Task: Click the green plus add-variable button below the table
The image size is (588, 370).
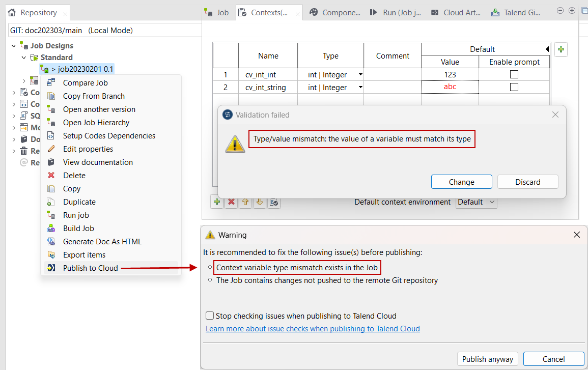Action: pyautogui.click(x=217, y=202)
